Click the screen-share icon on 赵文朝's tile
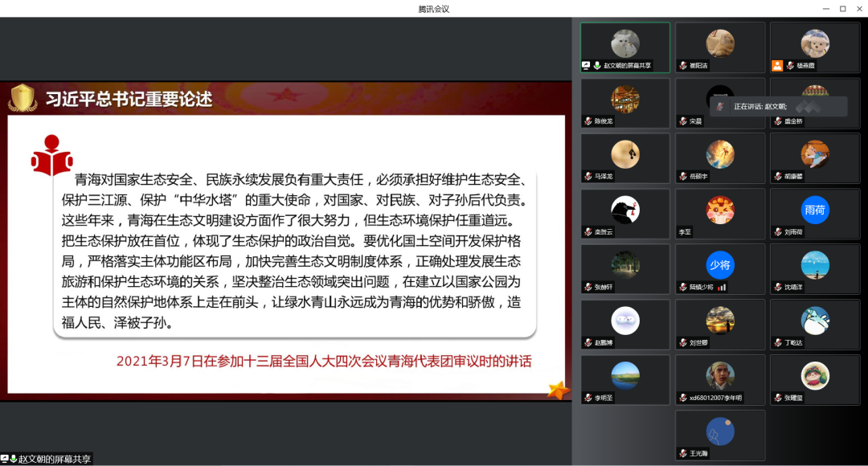The height and width of the screenshot is (466, 868). pos(587,66)
